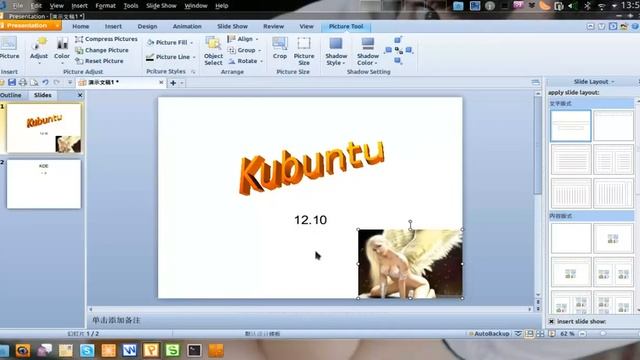The image size is (640, 360).
Task: Click the Redo icon
Action: (56, 82)
